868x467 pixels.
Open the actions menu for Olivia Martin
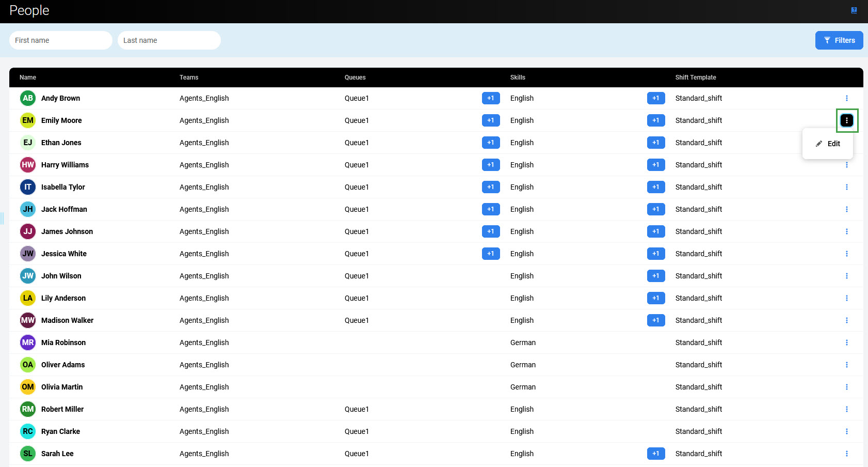coord(846,387)
